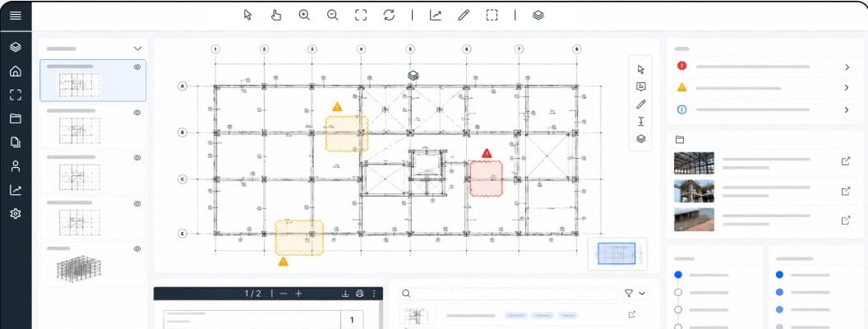The height and width of the screenshot is (329, 868).
Task: Click the page indicator "1 / 2"
Action: pyautogui.click(x=253, y=294)
